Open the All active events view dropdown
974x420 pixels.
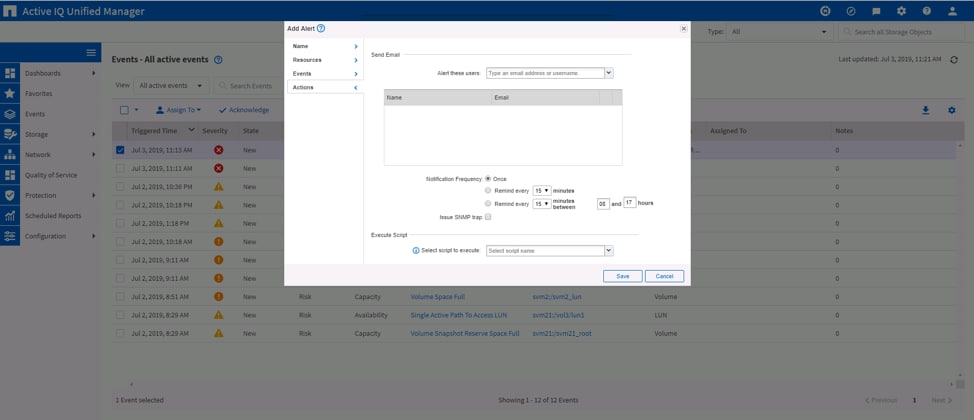click(171, 86)
